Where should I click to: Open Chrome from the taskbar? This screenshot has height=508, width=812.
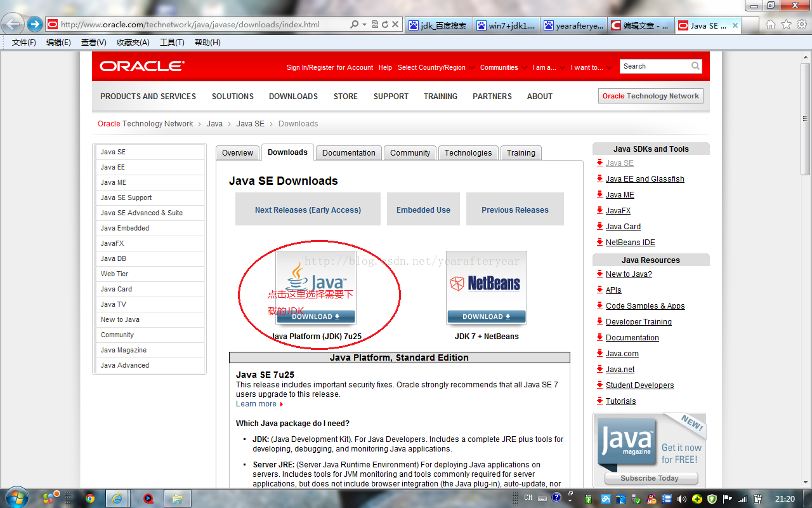pyautogui.click(x=90, y=498)
